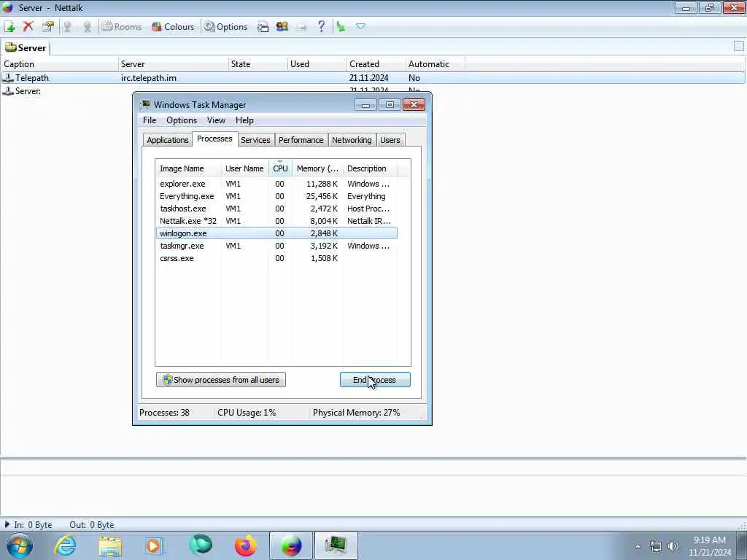Show hidden tray icons arrow
This screenshot has height=560, width=747.
pos(638,546)
